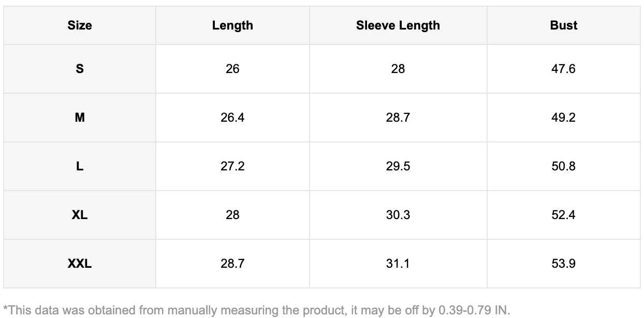Select the S size row label
This screenshot has height=318, width=644.
point(80,69)
